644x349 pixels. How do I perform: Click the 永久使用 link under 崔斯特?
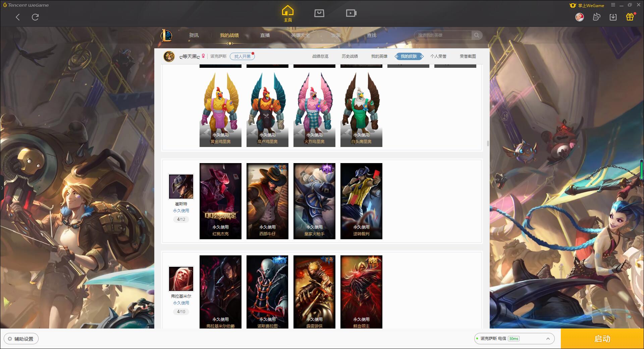click(181, 211)
